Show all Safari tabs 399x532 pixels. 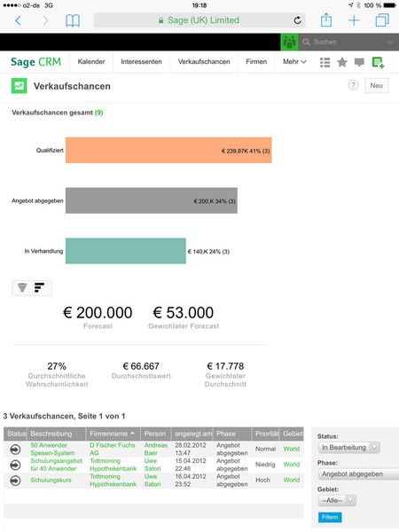tap(382, 20)
